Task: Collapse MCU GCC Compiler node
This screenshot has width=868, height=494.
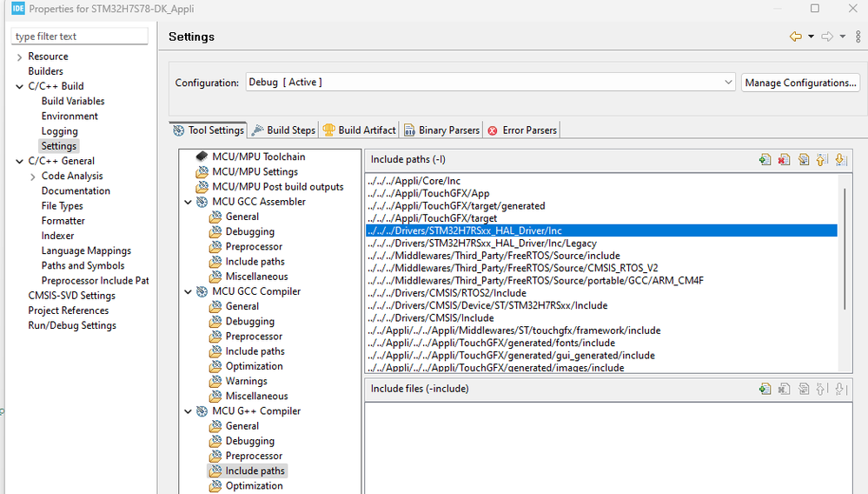Action: (189, 292)
